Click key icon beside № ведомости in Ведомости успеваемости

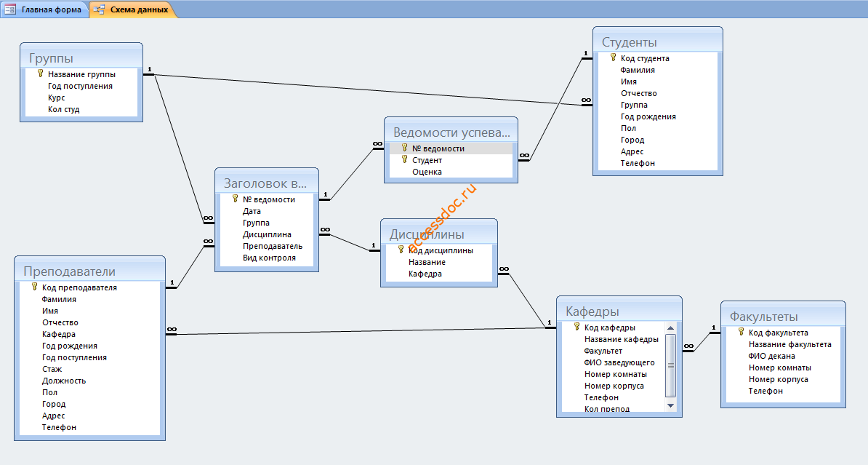pyautogui.click(x=405, y=148)
